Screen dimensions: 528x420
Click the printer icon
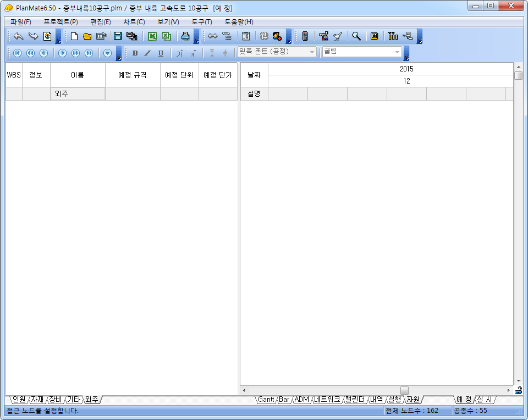185,36
